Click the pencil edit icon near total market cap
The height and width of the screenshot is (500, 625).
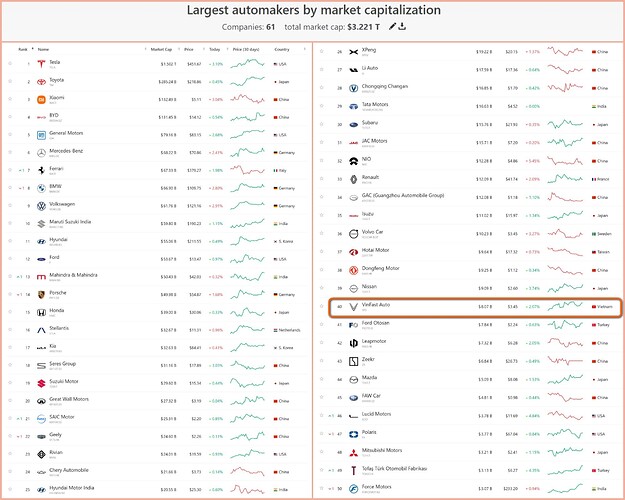(393, 26)
